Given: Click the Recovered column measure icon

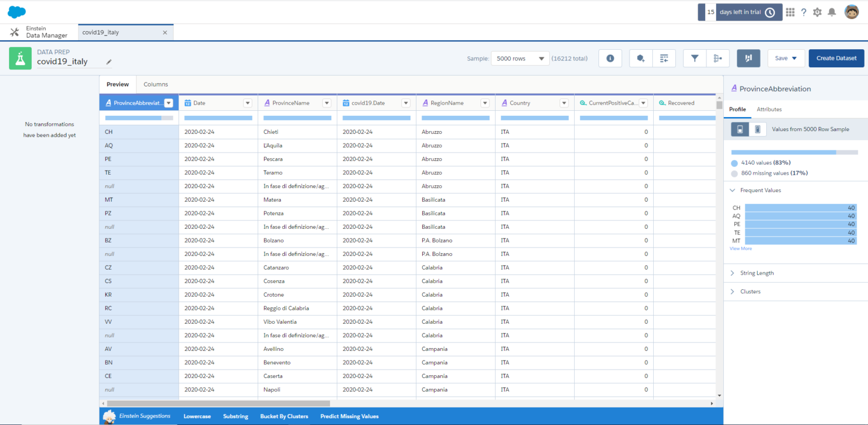Looking at the screenshot, I should [x=662, y=103].
